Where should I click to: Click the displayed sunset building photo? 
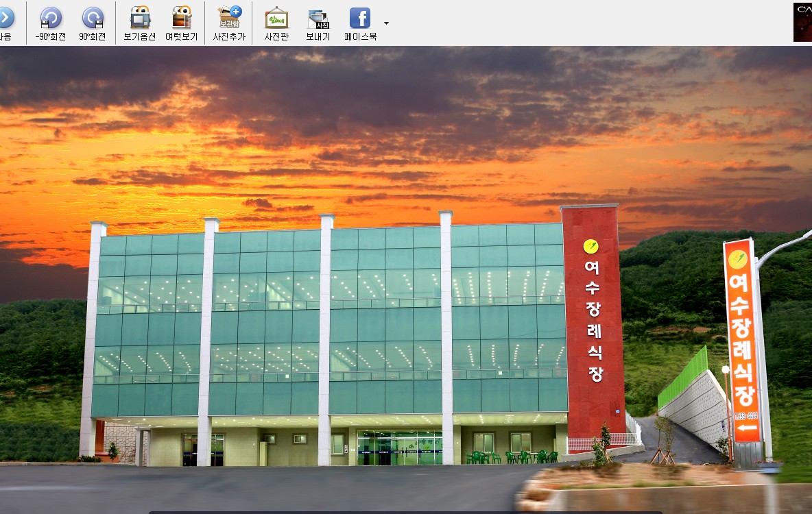tap(406, 280)
